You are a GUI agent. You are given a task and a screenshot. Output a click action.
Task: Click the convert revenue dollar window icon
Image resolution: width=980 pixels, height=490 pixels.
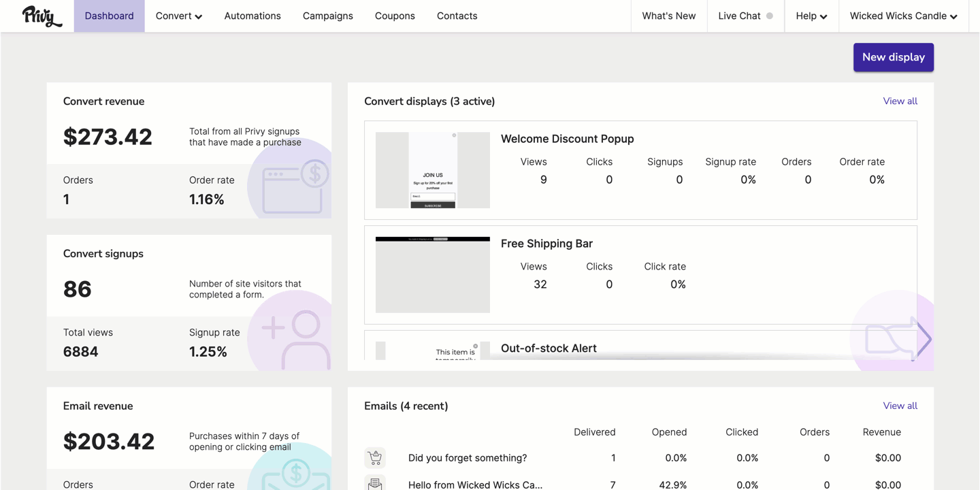click(295, 188)
